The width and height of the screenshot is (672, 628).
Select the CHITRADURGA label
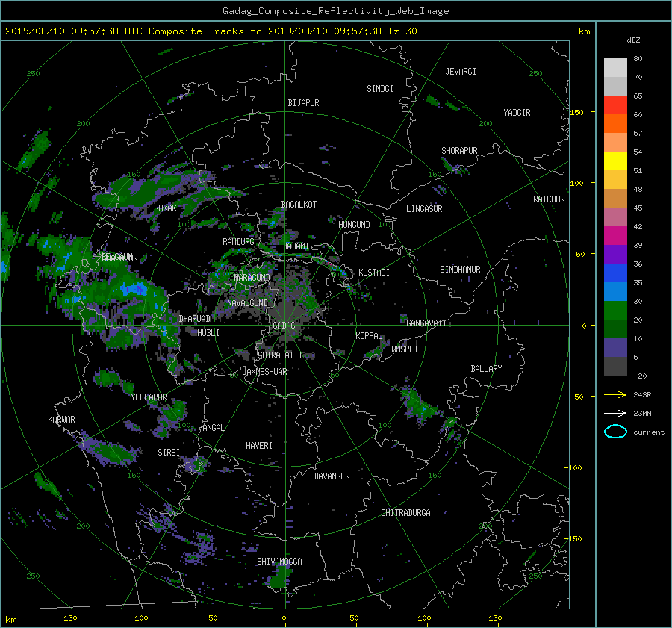405,513
